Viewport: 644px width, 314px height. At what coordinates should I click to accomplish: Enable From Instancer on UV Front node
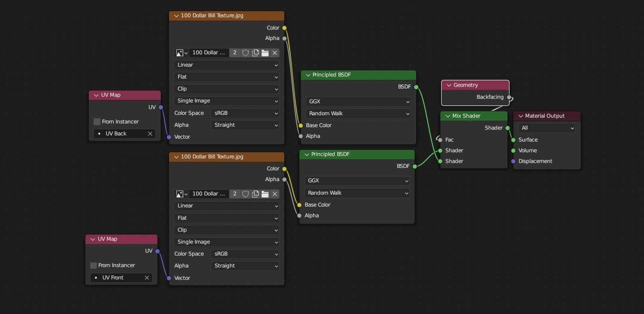coord(94,265)
